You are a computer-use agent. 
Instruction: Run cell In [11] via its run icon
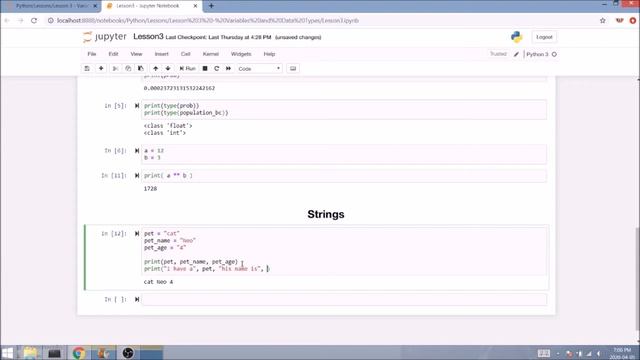tap(137, 176)
